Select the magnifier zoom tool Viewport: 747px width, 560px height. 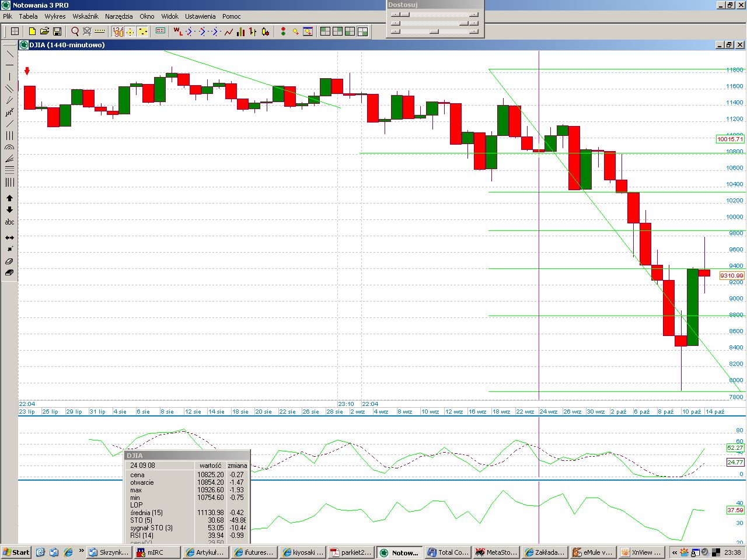pos(75,32)
